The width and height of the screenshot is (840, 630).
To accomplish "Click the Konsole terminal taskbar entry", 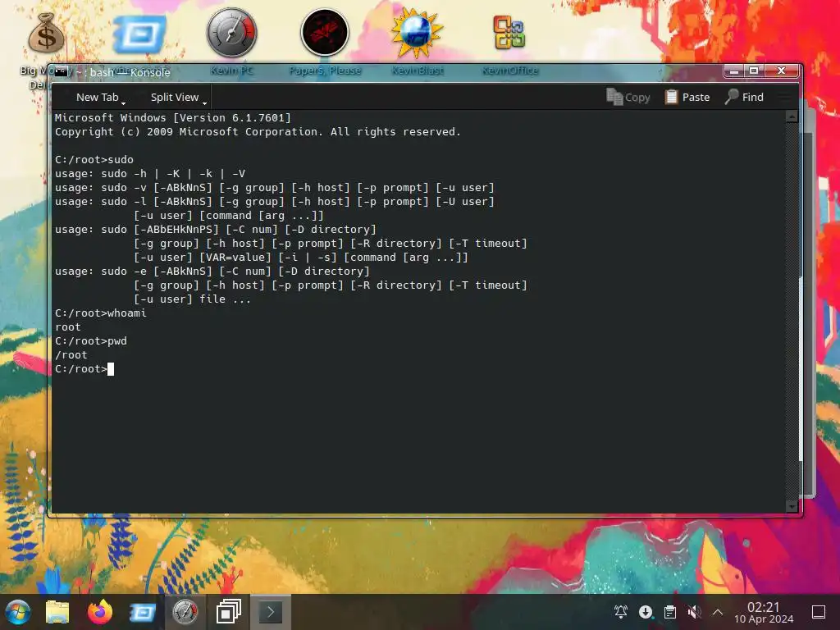I will coord(271,612).
